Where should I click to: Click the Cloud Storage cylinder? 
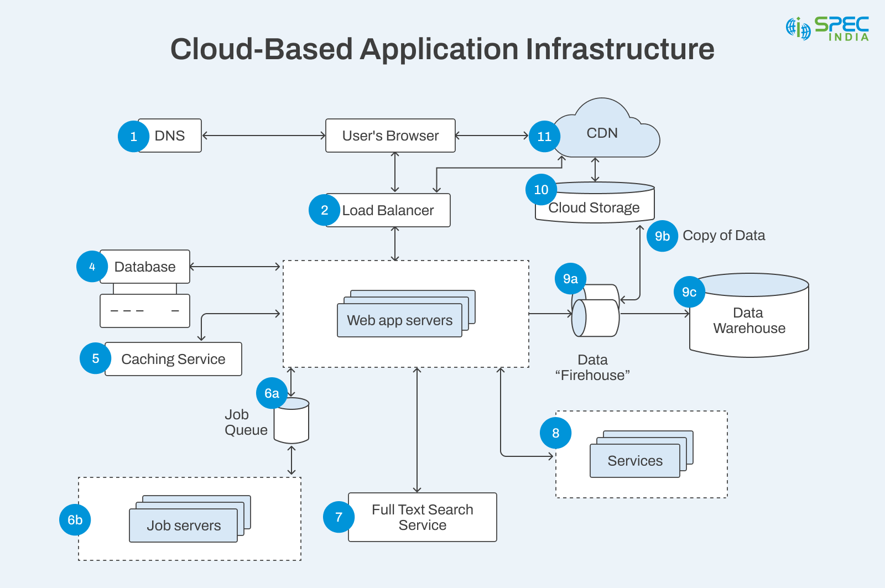(595, 202)
